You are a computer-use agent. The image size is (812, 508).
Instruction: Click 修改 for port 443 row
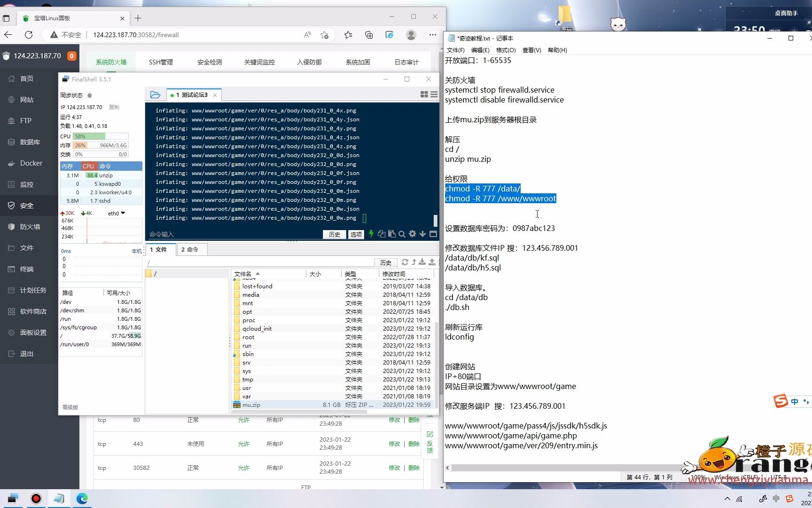tap(394, 444)
